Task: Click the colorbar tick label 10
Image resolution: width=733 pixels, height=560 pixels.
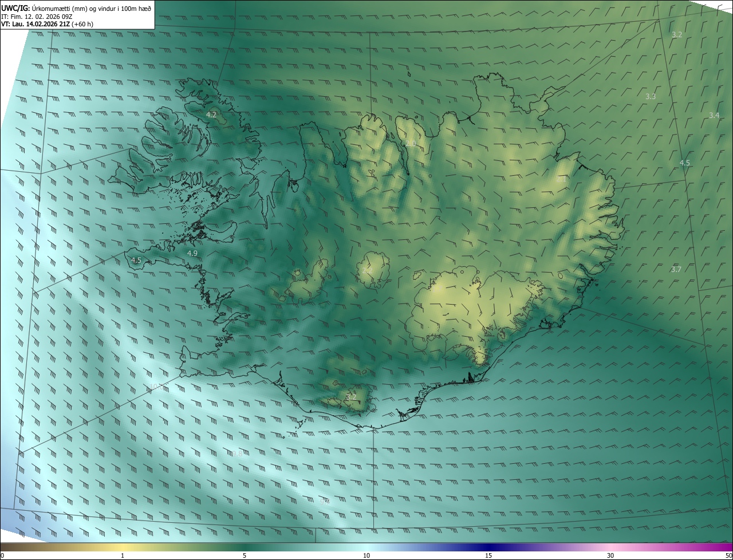Action: tap(366, 555)
